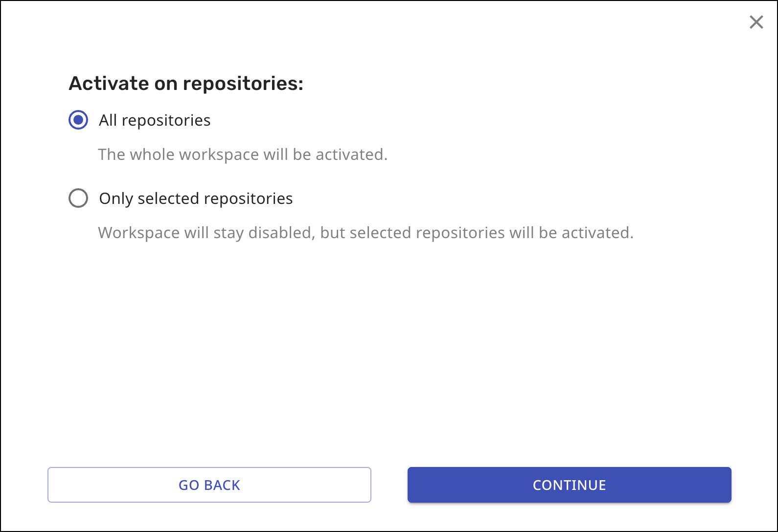Click the filled blue radio circle

point(78,120)
